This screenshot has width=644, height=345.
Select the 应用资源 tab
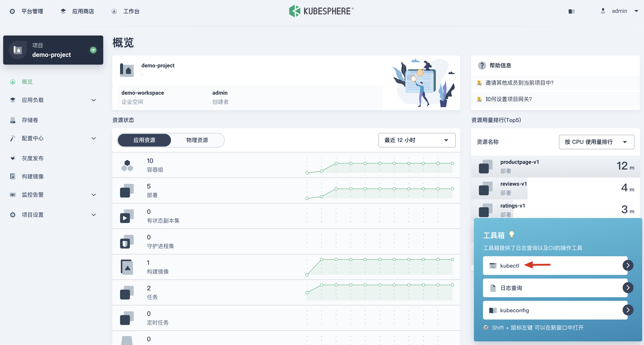[144, 140]
